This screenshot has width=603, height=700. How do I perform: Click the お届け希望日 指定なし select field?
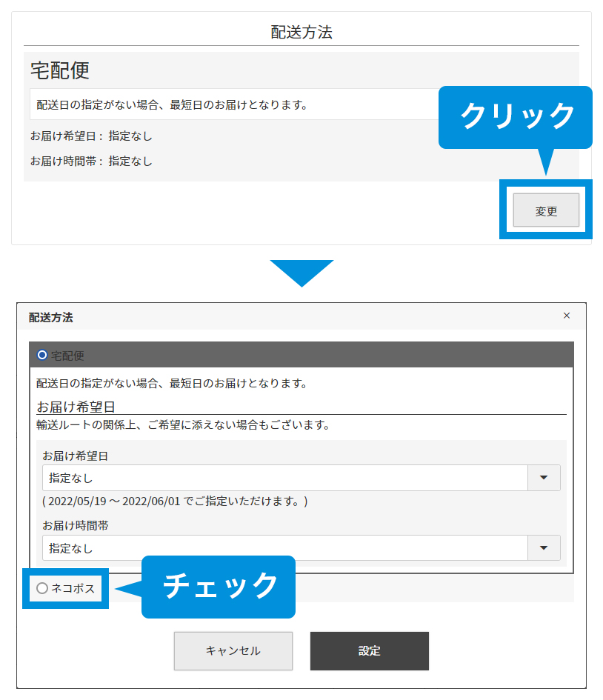pos(284,478)
